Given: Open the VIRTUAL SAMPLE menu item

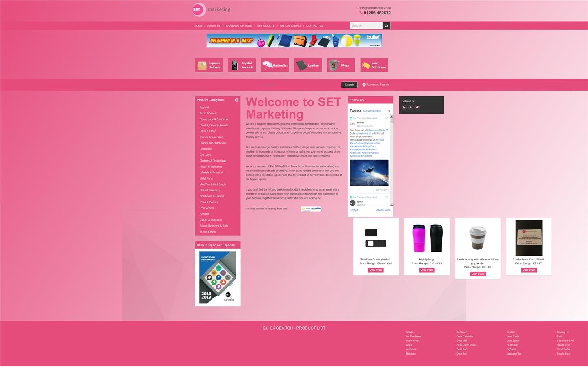Looking at the screenshot, I should click(x=290, y=25).
